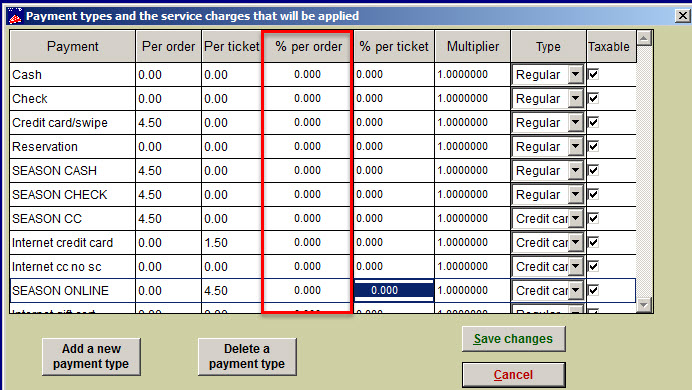Toggle Taxable checkbox for Check

point(594,98)
